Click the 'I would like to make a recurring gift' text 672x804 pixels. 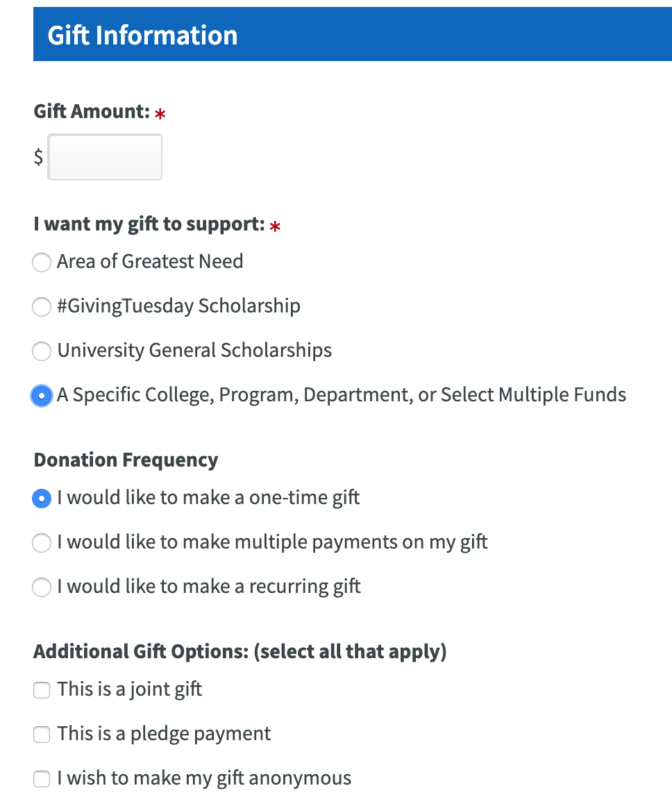(209, 587)
